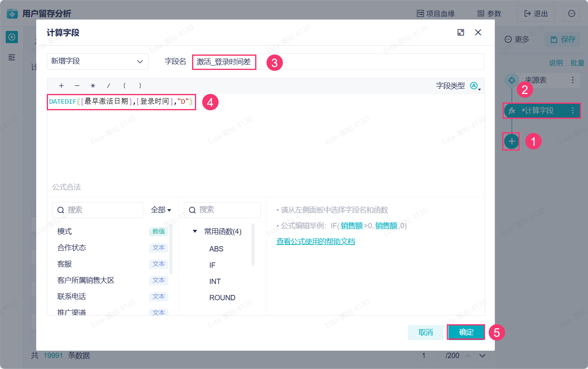Click the app folder icon beside 用户留存分析
The image size is (588, 369).
(12, 14)
